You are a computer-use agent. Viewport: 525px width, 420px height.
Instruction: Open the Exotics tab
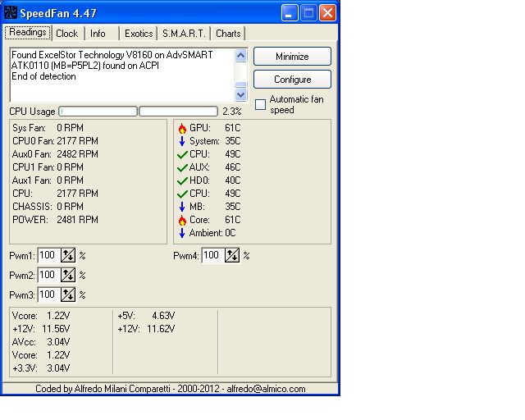coord(139,34)
